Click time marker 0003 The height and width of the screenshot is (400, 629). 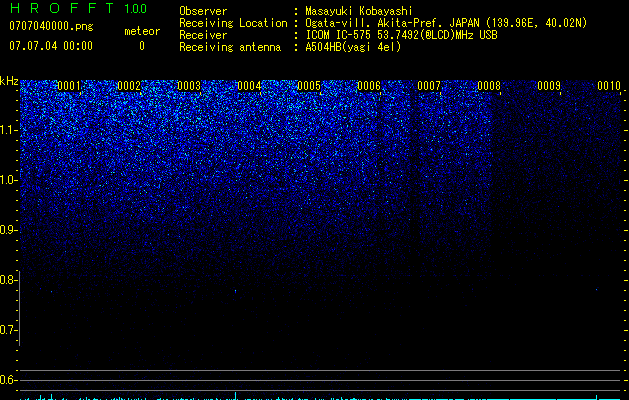(189, 86)
